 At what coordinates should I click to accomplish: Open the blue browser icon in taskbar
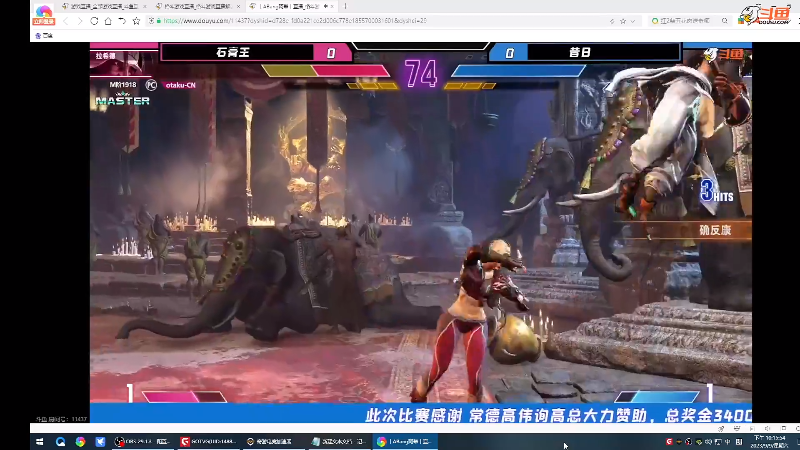(x=60, y=442)
